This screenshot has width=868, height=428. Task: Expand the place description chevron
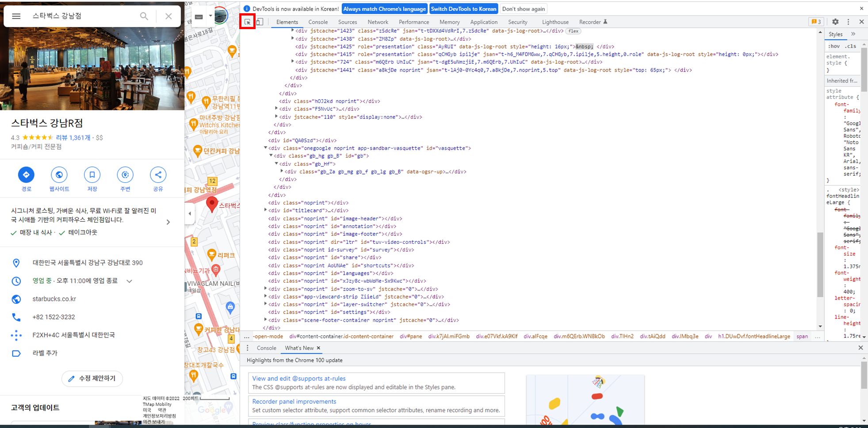168,222
